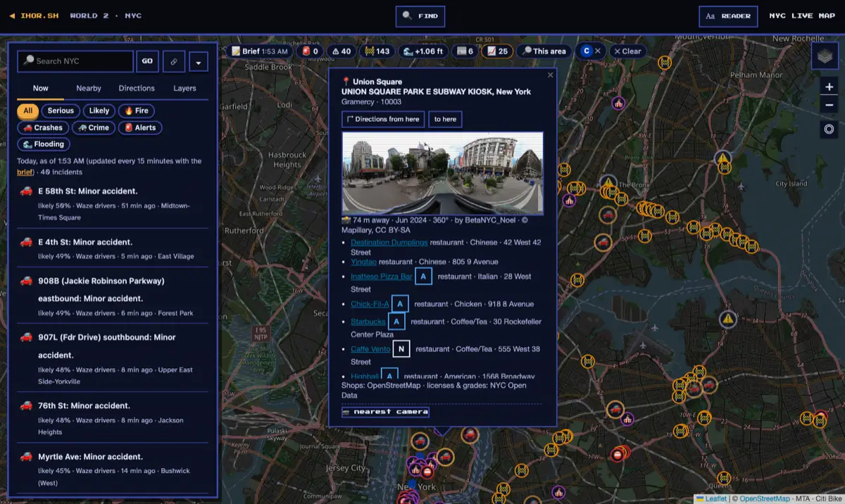The image size is (845, 504).
Task: Click the Search NYC input field
Action: tap(75, 61)
